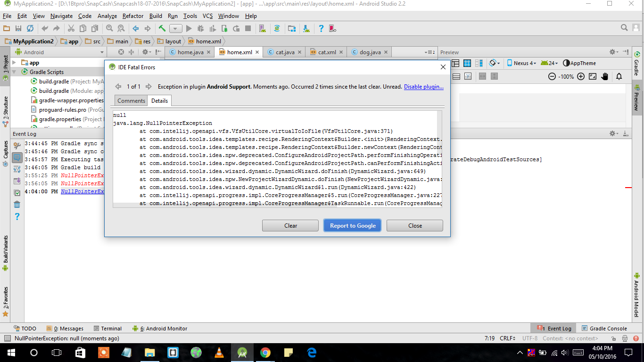Select the blueprint grid view icon
The image size is (644, 362).
click(x=467, y=63)
